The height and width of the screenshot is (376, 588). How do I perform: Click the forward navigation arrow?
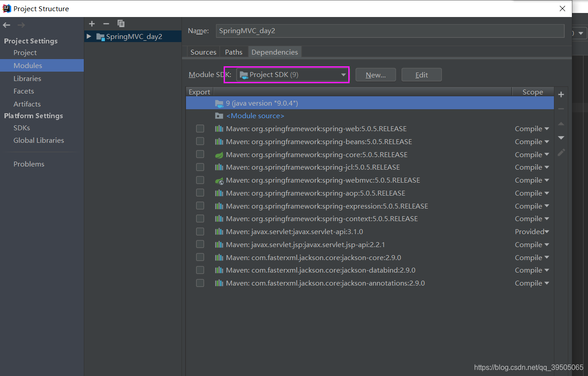pos(21,25)
